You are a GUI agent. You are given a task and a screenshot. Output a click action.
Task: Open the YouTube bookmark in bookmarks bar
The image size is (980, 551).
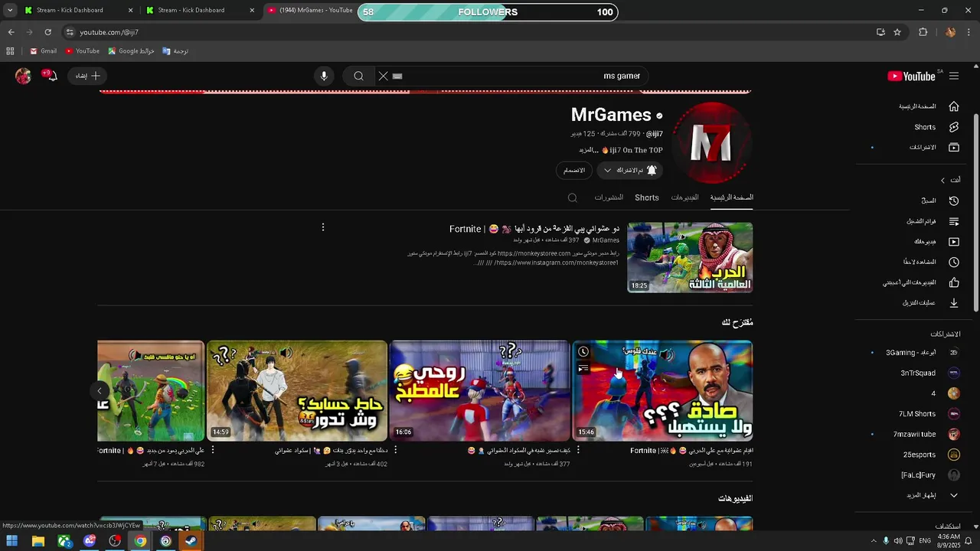(83, 51)
